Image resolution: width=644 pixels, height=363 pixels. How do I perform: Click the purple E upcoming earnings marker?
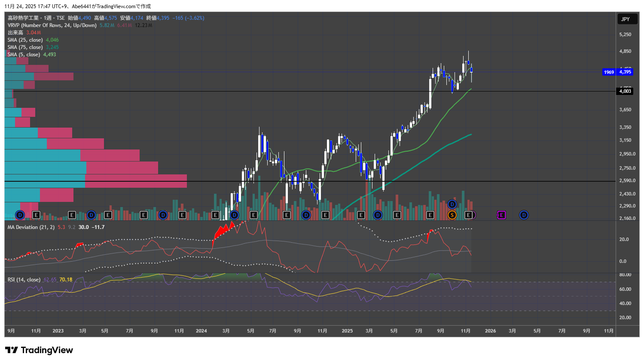[x=501, y=215]
